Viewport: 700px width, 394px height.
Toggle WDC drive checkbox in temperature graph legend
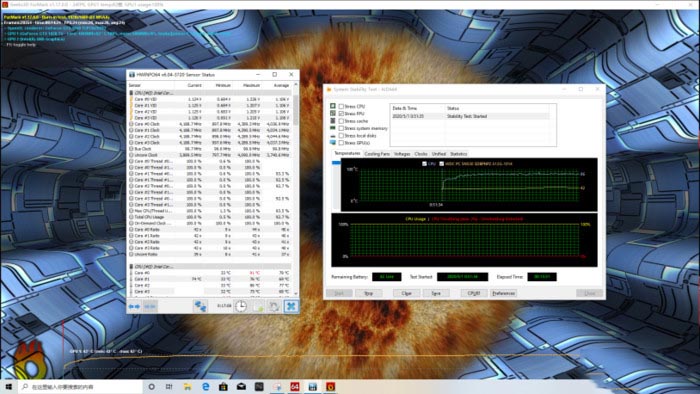tap(441, 164)
